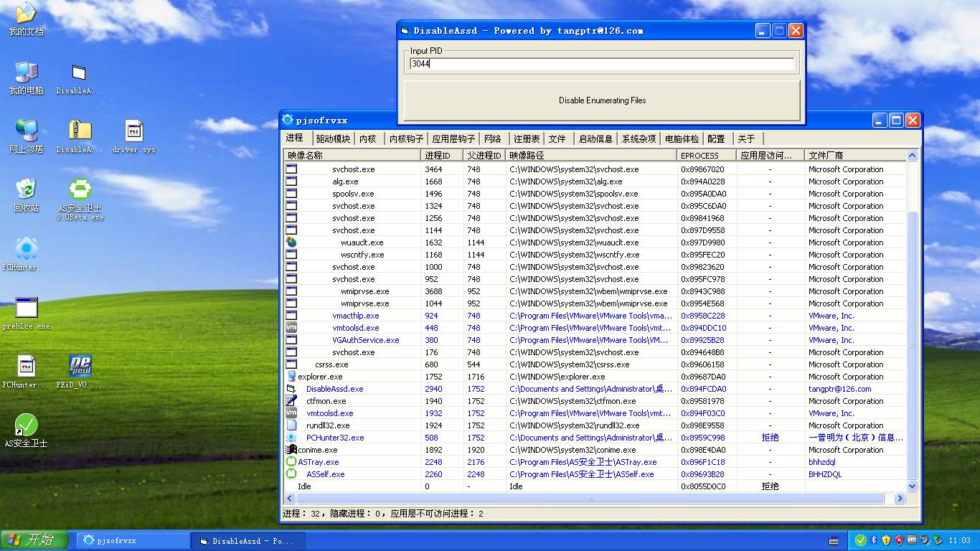
Task: Sort by EPROCESS column header
Action: point(706,155)
